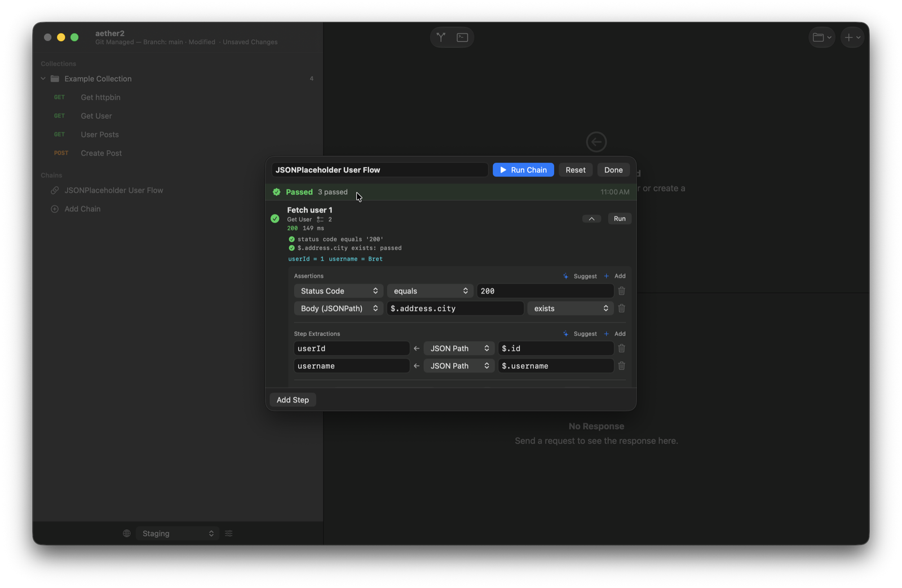Open the JSON Path dropdown for userId
902x588 pixels.
tap(459, 348)
